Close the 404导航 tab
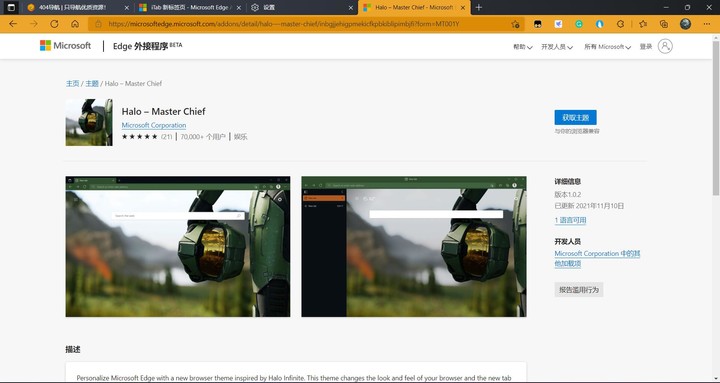 point(127,8)
